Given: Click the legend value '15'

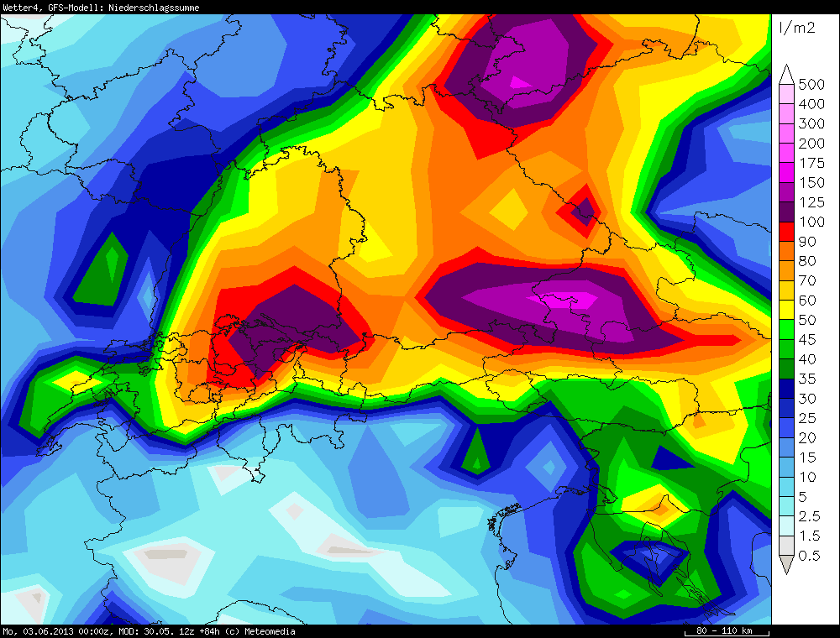Looking at the screenshot, I should tap(807, 458).
